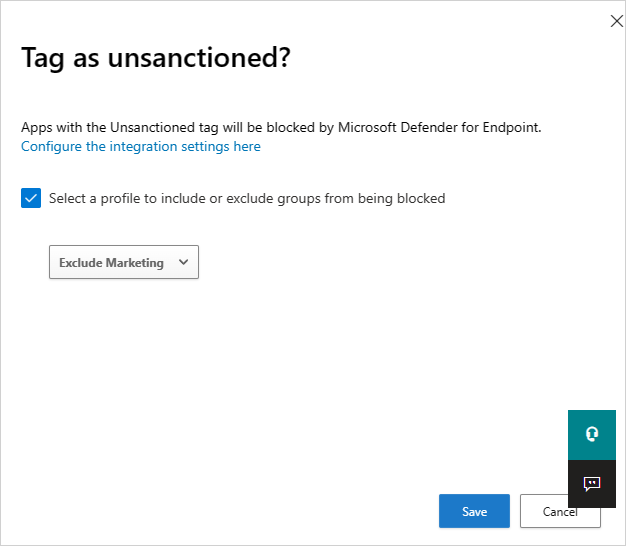This screenshot has height=546, width=626.
Task: Open 'Configure the integration settings here' link
Action: click(x=140, y=146)
